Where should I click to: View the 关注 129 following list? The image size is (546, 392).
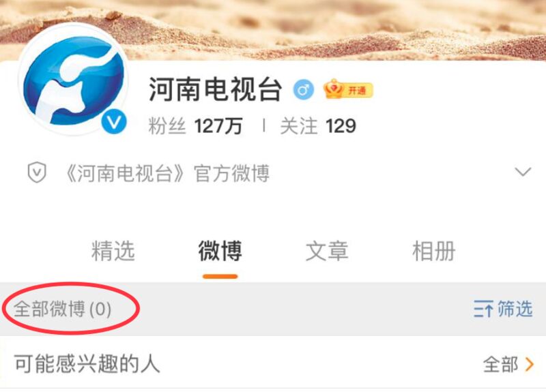(x=318, y=126)
